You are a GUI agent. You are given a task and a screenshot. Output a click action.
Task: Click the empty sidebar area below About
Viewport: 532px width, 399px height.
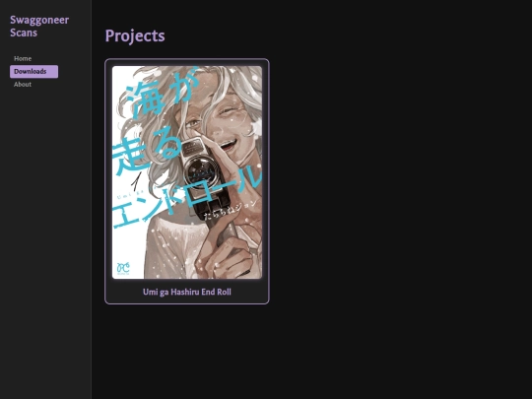tap(45, 237)
